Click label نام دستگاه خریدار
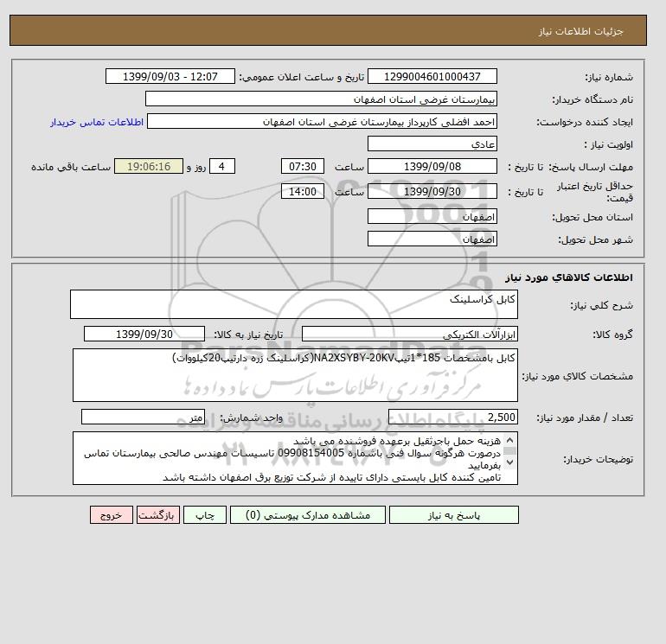The image size is (666, 644). 592,99
